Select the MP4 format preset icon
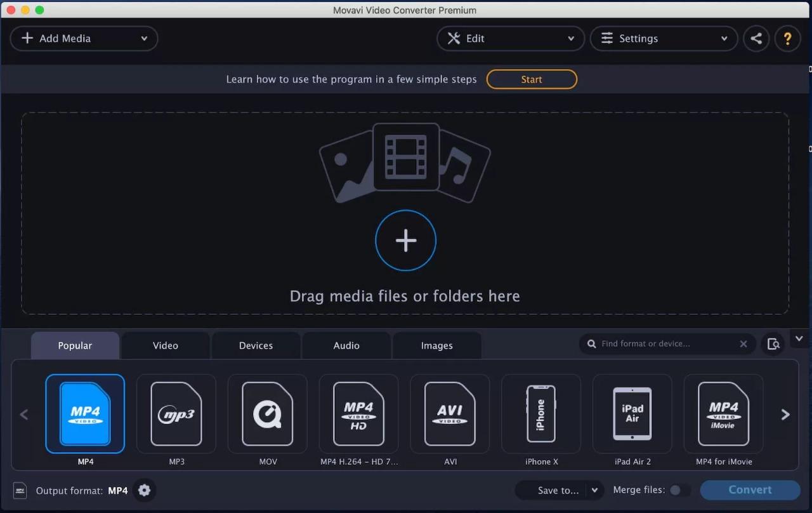This screenshot has width=812, height=513. point(85,414)
